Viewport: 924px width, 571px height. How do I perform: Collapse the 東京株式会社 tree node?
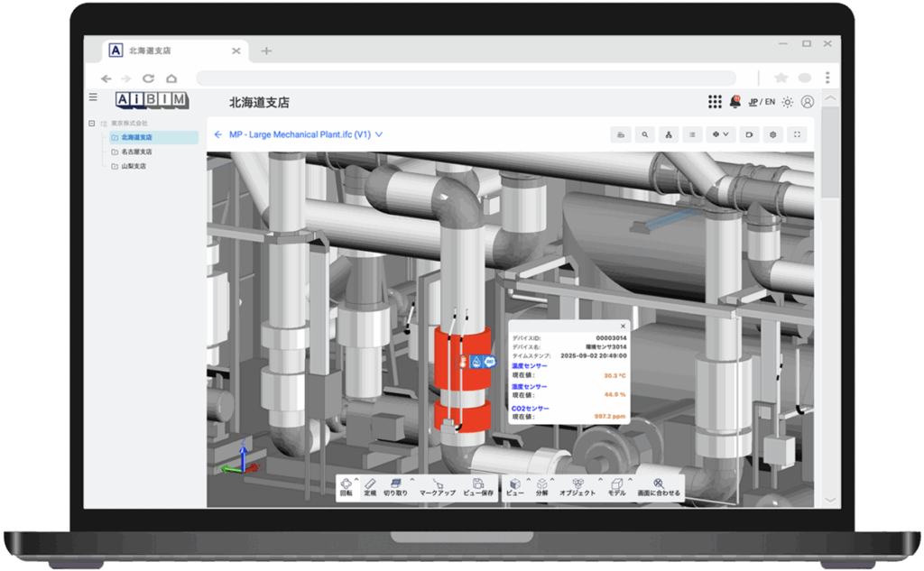pyautogui.click(x=91, y=124)
